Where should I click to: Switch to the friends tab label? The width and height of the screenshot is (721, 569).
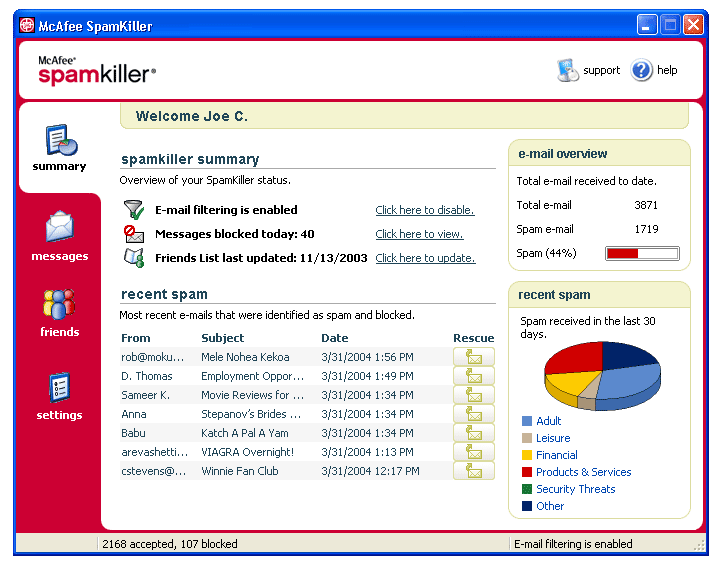tap(60, 332)
